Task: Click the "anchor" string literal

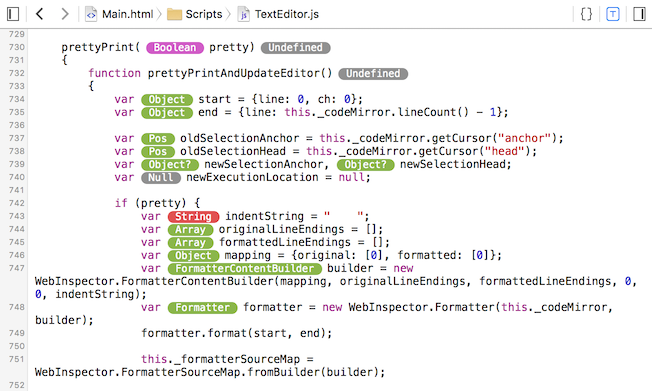Action: click(x=524, y=138)
